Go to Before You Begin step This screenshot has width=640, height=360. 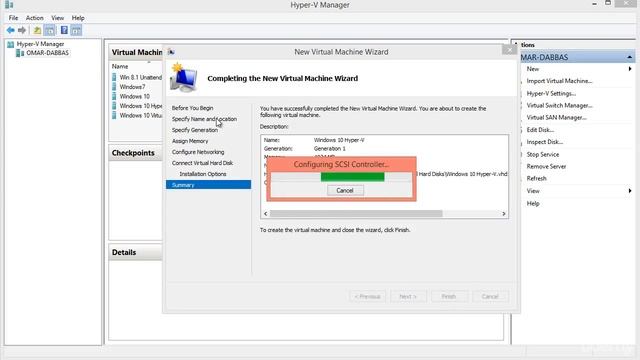coord(192,108)
